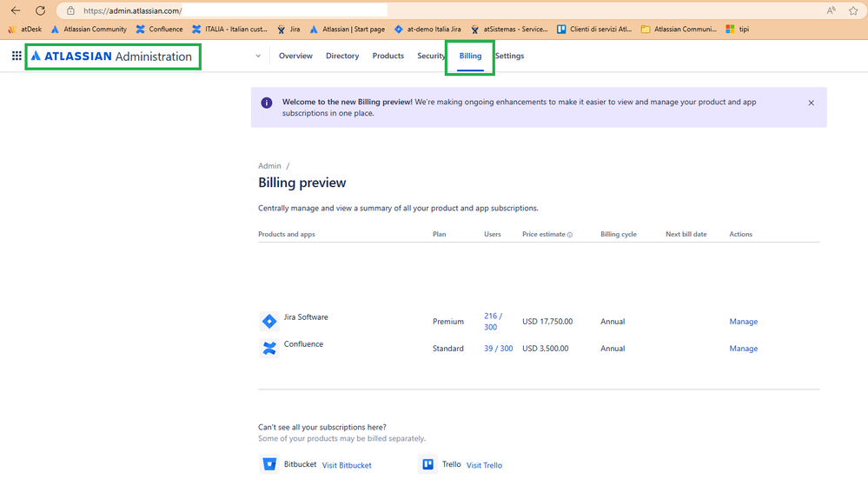Bookmark this page with the star icon

853,10
